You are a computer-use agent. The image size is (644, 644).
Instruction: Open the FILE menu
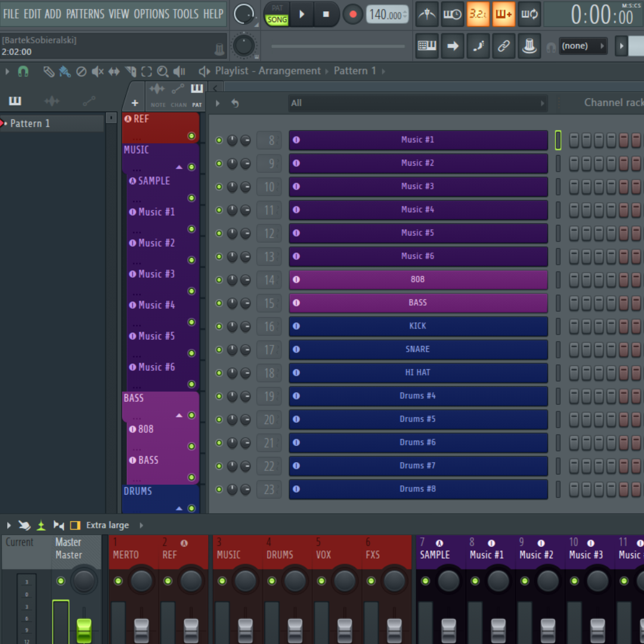tap(11, 14)
